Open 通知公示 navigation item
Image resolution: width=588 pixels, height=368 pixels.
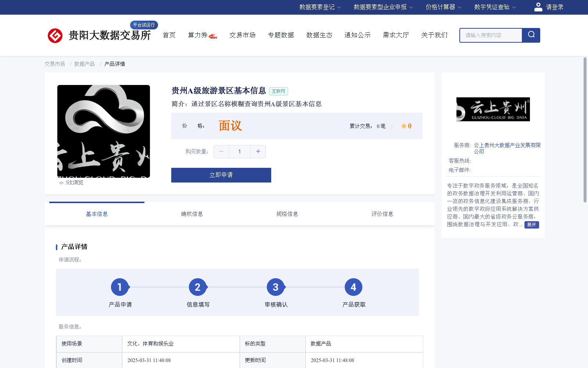click(358, 35)
